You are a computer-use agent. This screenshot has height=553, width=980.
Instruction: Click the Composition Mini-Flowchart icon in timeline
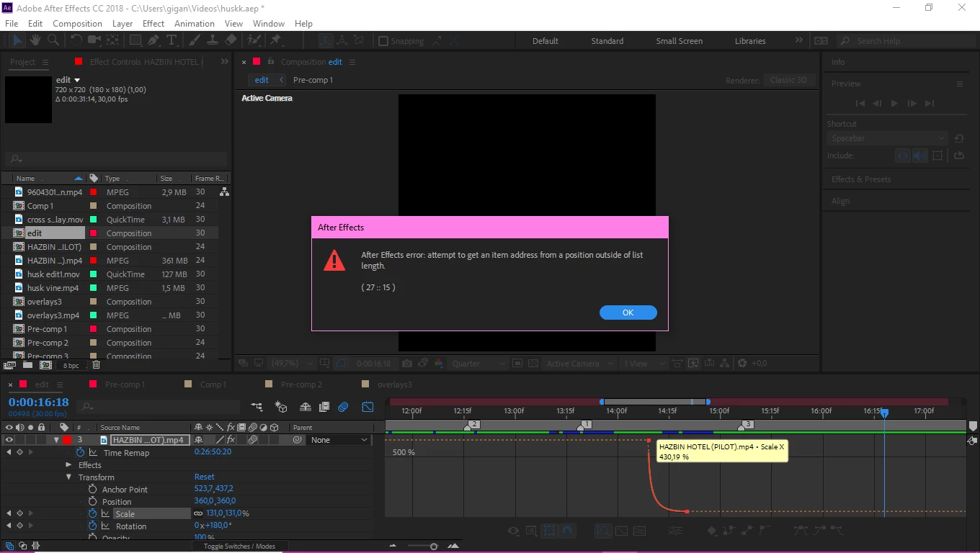[257, 407]
